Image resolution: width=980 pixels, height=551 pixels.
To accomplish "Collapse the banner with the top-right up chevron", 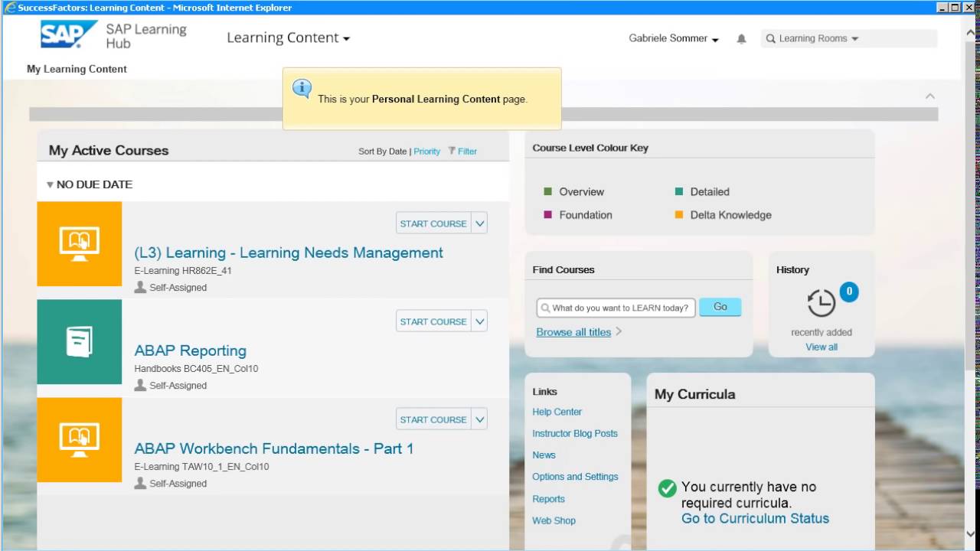I will 930,96.
